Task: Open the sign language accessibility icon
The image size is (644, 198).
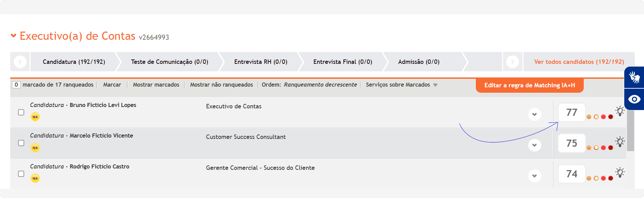Action: tap(634, 77)
